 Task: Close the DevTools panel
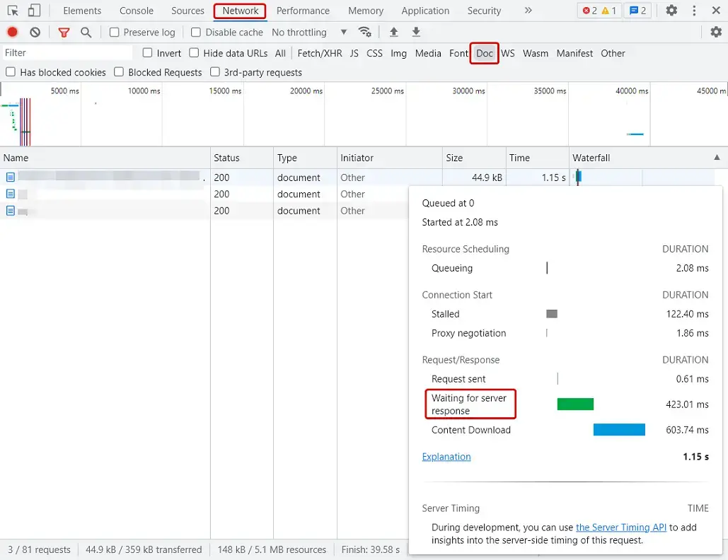716,10
